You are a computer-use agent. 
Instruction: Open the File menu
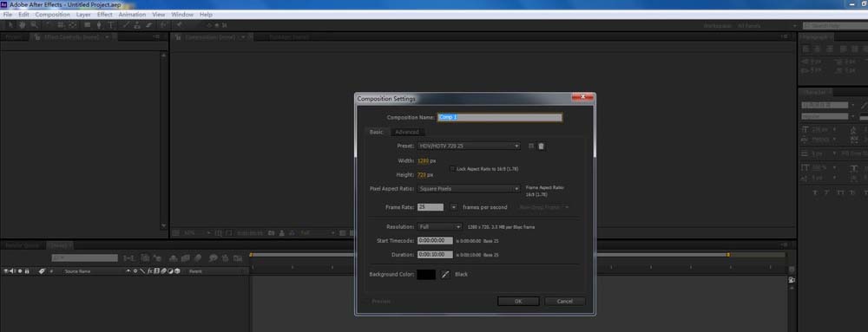pos(8,15)
